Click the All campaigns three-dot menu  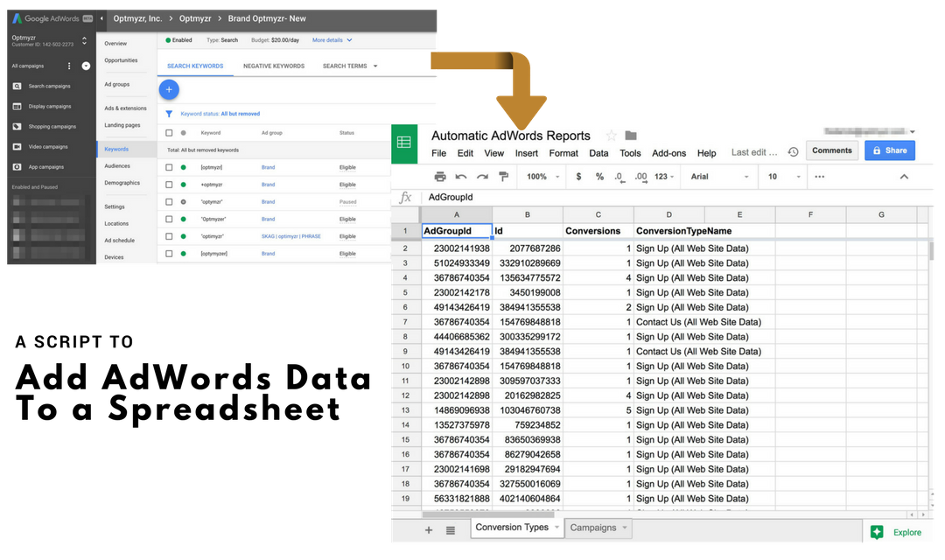coord(69,66)
